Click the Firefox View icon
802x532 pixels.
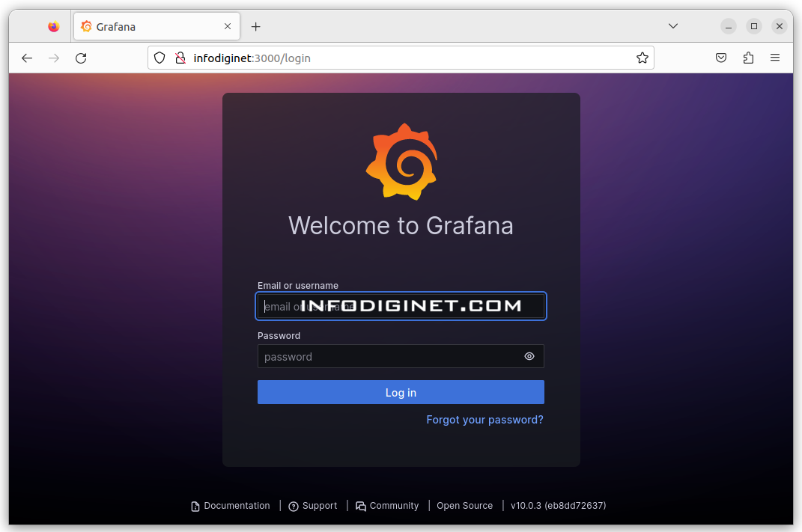tap(54, 27)
